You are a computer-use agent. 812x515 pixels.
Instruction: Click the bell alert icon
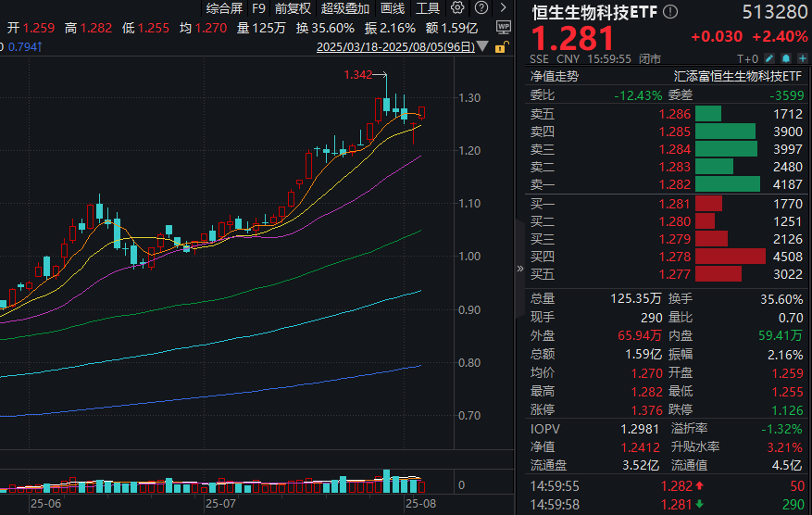pyautogui.click(x=788, y=57)
